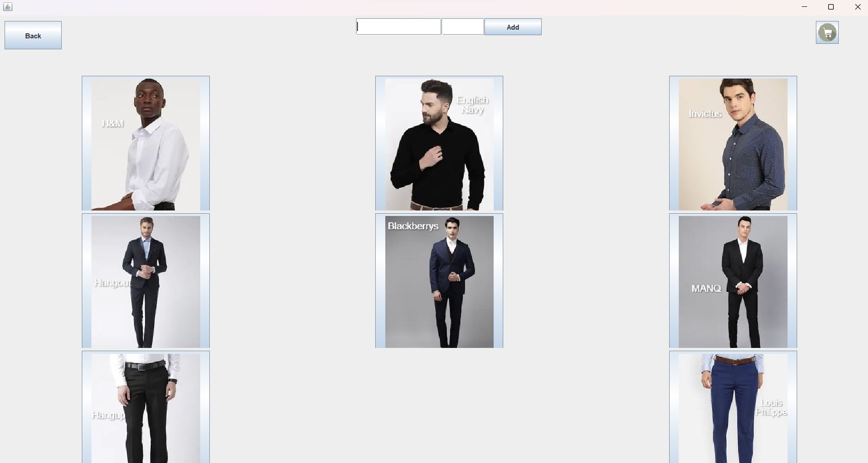This screenshot has width=868, height=463.
Task: Click the Invictus brand label
Action: coord(705,114)
